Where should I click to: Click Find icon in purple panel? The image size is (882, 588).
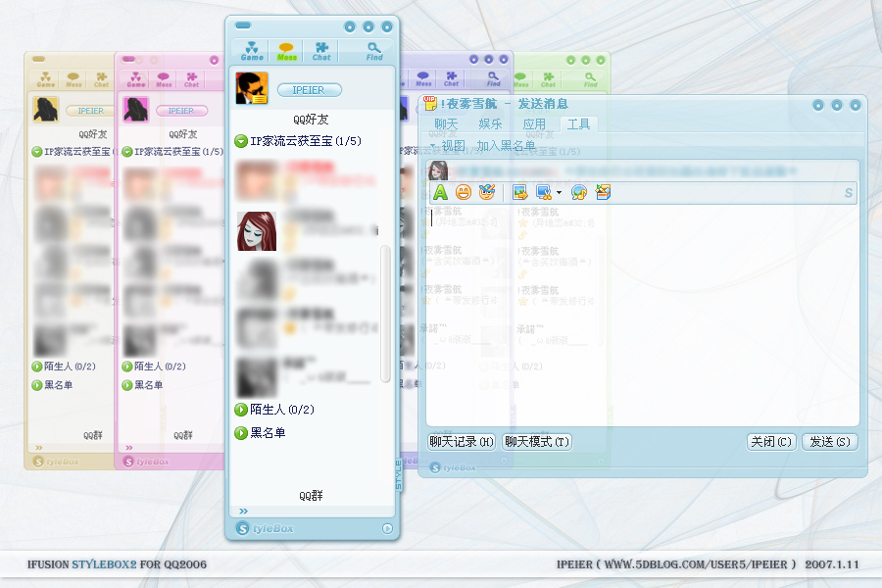tap(493, 78)
